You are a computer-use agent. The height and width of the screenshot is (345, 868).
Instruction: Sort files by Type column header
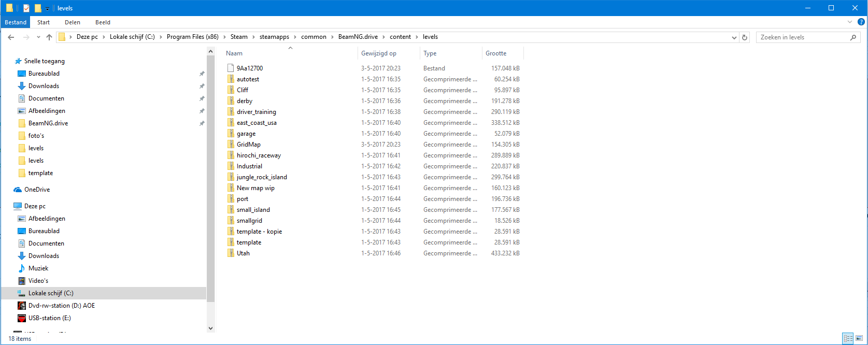click(430, 53)
